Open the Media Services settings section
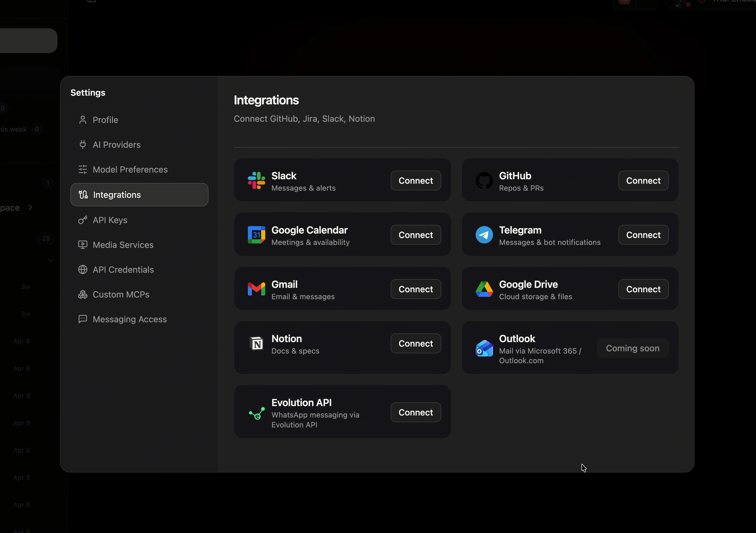The width and height of the screenshot is (756, 533). tap(139, 245)
